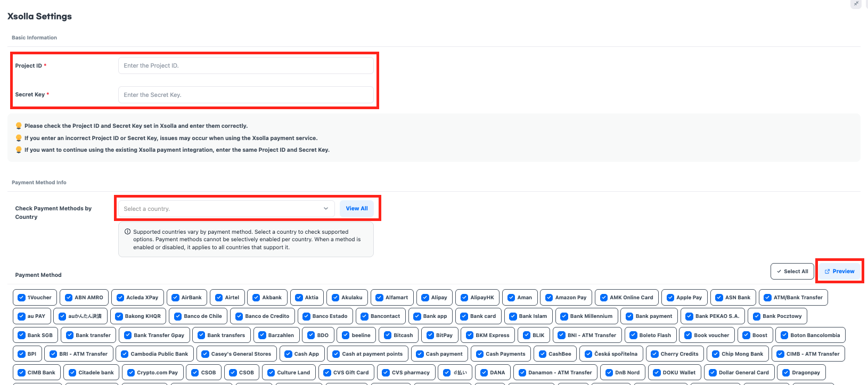
Task: Click the collapse icon in top-right corner
Action: 856,4
